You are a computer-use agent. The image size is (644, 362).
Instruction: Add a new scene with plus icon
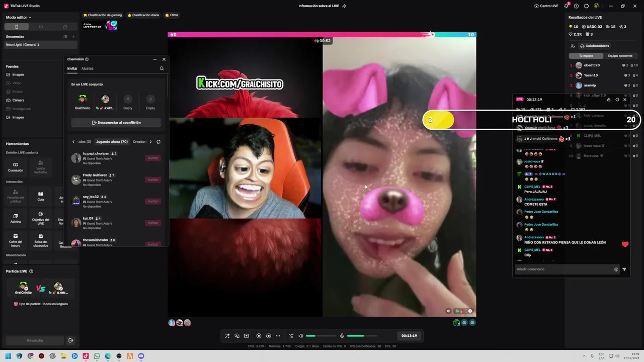click(73, 37)
